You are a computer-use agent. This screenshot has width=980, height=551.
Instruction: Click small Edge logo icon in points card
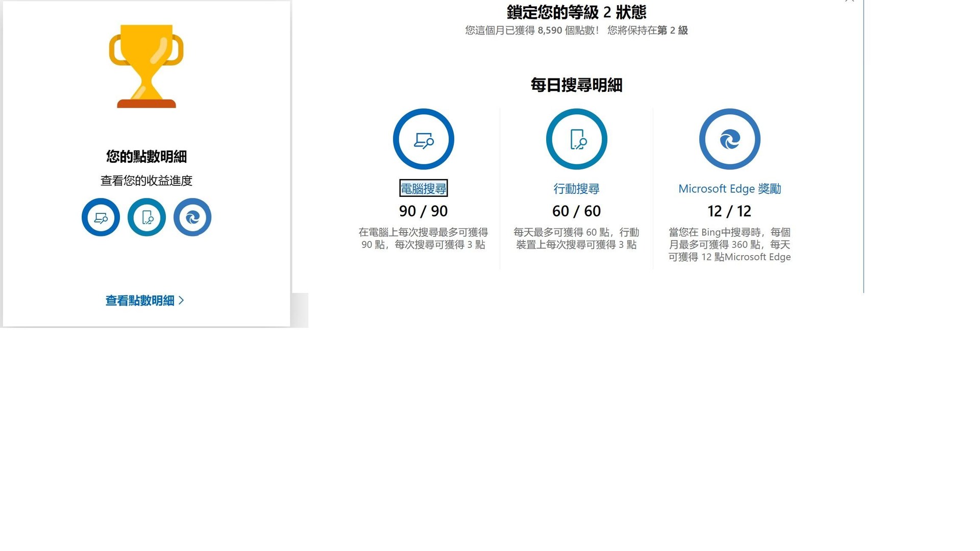(192, 217)
